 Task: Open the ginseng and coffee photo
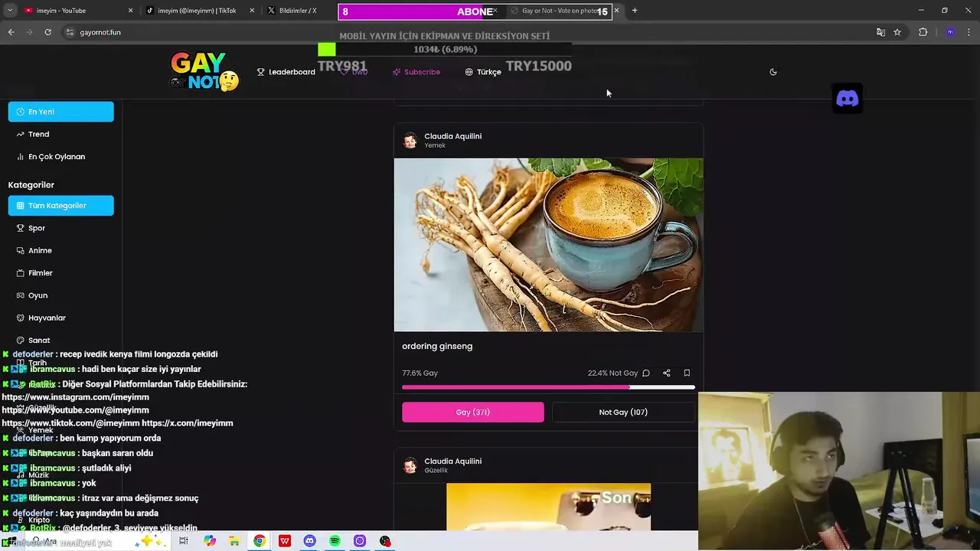(548, 245)
